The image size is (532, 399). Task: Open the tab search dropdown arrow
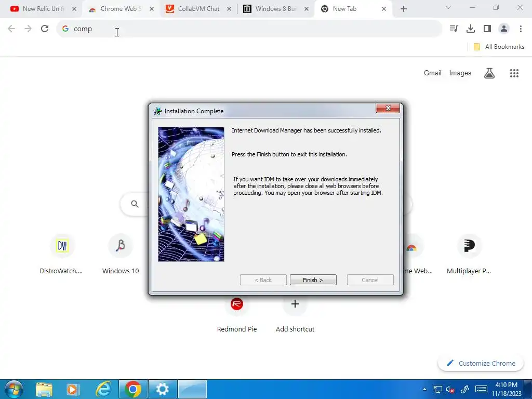click(448, 7)
